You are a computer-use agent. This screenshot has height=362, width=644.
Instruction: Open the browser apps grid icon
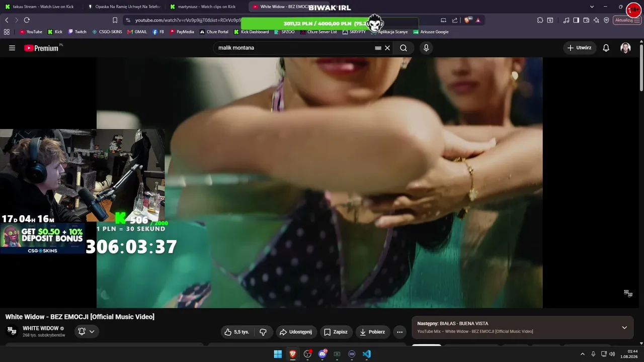[x=7, y=32]
